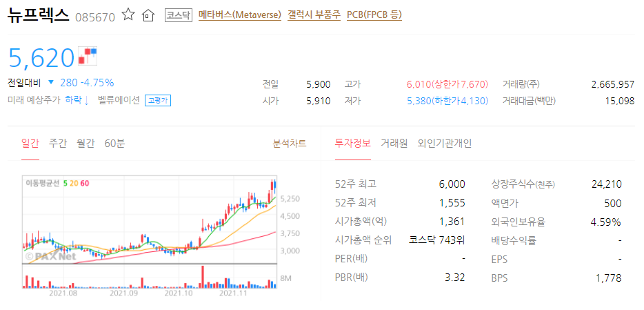Screen dimensions: 644x310
Task: Click the 코스닥 market badge
Action: (179, 15)
